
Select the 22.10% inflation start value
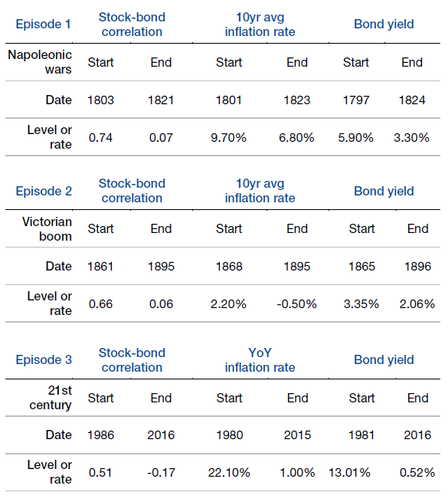[x=229, y=473]
